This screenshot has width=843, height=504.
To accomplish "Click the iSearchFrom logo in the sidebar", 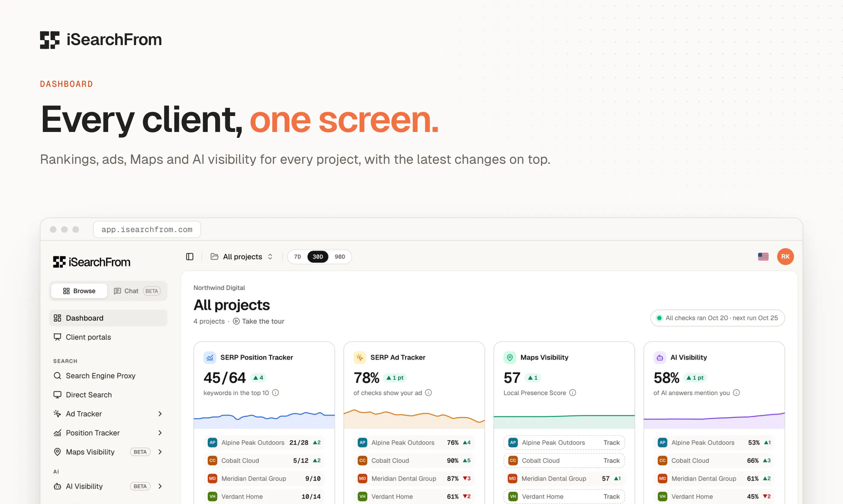I will click(92, 262).
